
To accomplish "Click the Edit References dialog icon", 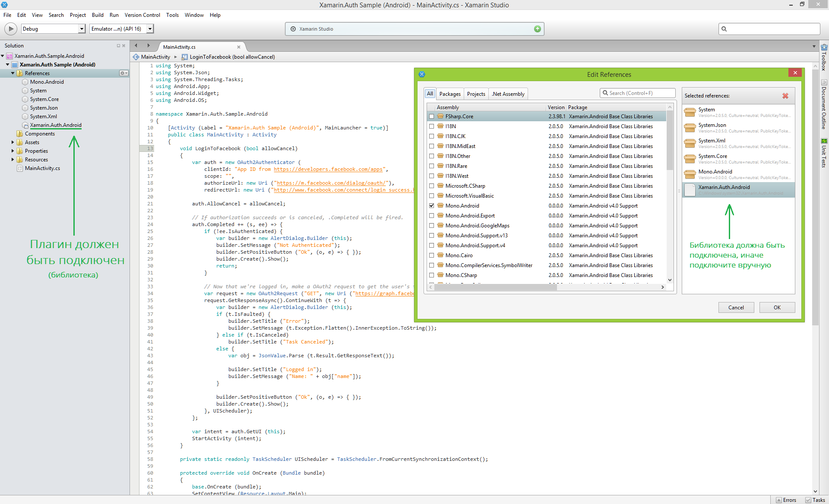I will point(422,74).
